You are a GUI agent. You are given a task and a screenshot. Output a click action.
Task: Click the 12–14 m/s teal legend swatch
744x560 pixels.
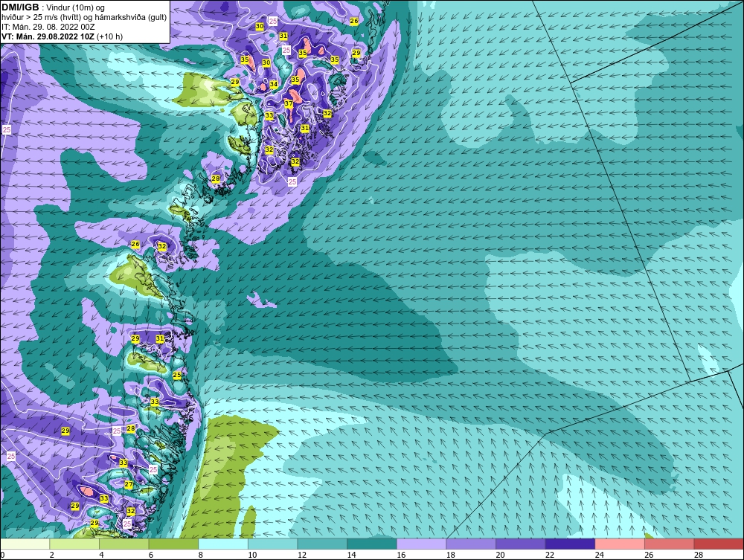pos(322,544)
